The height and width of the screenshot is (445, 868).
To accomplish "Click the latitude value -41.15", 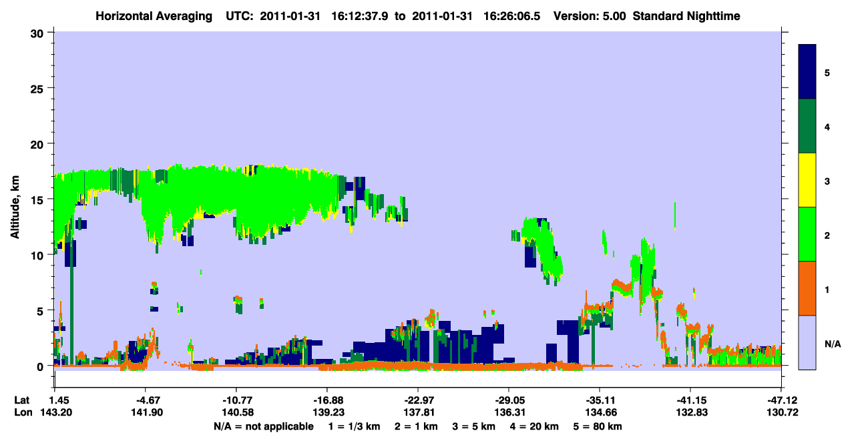I will (690, 400).
